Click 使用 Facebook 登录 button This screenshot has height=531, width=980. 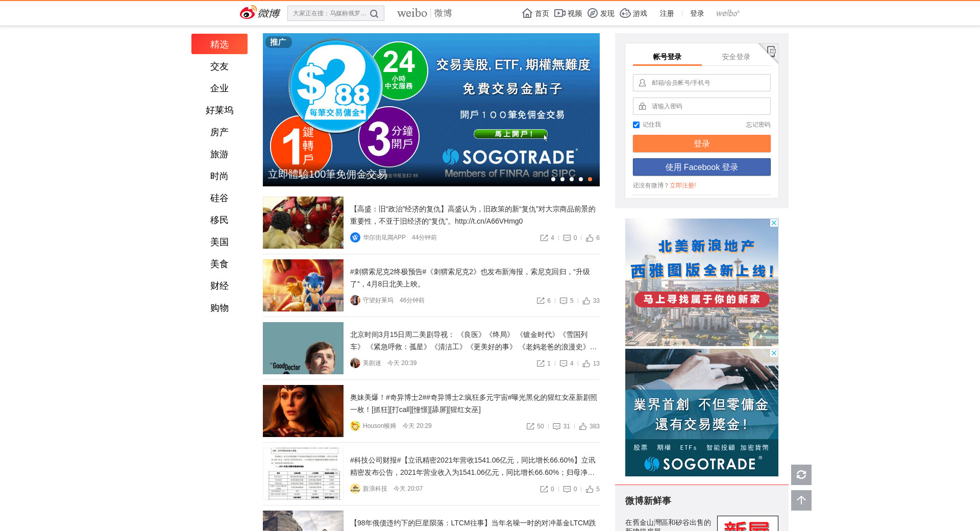point(701,167)
